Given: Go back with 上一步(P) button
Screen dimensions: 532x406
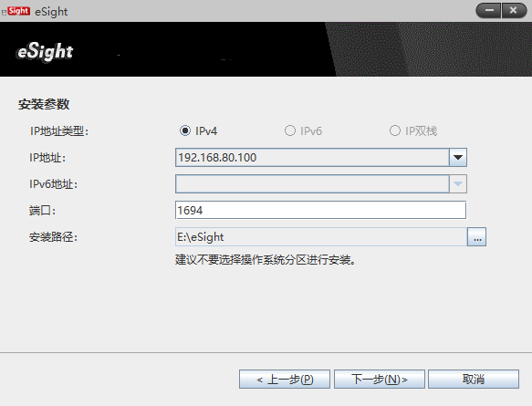Looking at the screenshot, I should coord(285,379).
